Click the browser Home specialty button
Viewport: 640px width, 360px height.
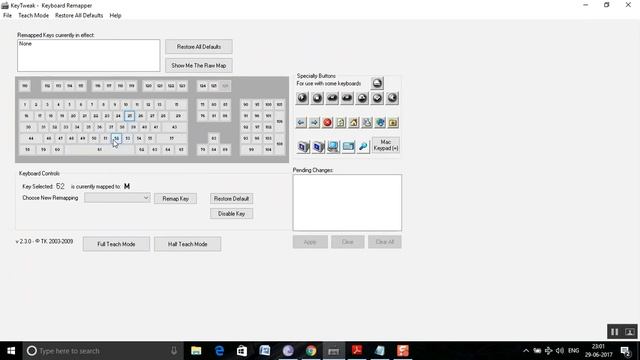353,122
